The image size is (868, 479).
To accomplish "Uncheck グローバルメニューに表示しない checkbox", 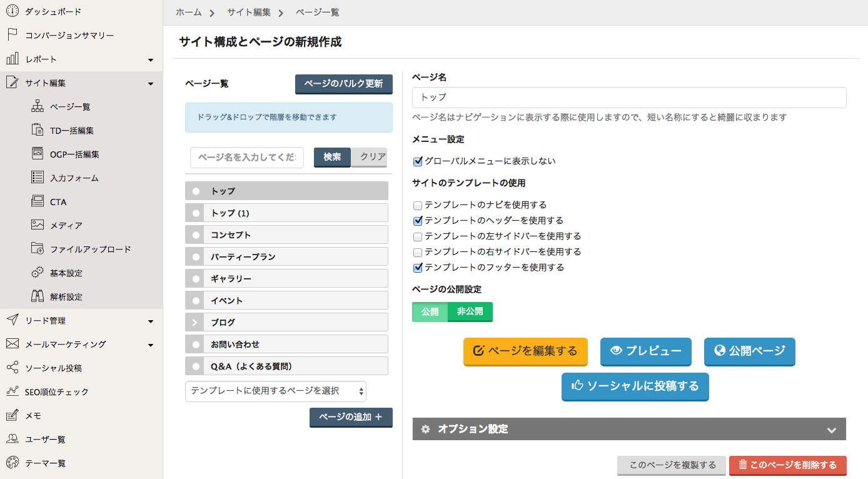I will tap(418, 161).
